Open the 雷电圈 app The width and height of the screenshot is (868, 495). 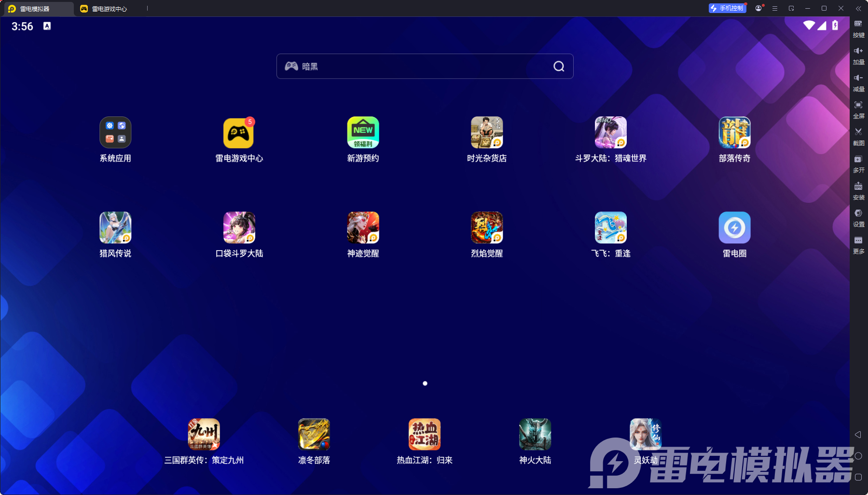click(x=734, y=227)
